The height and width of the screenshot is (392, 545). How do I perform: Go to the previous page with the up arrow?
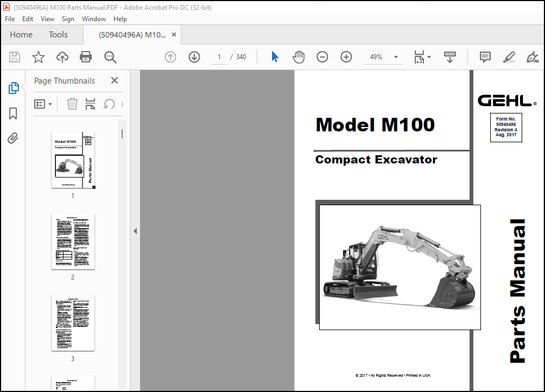[x=170, y=57]
